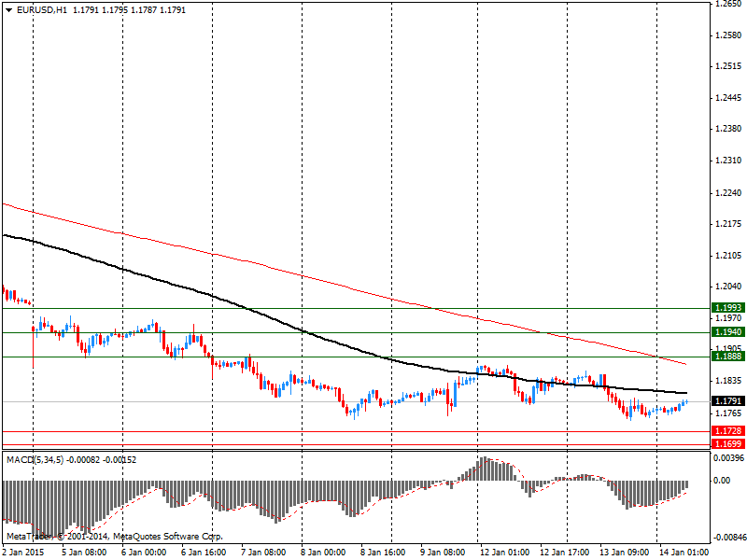This screenshot has width=747, height=560.
Task: Click the 1.2240 price scale value
Action: pyautogui.click(x=728, y=193)
